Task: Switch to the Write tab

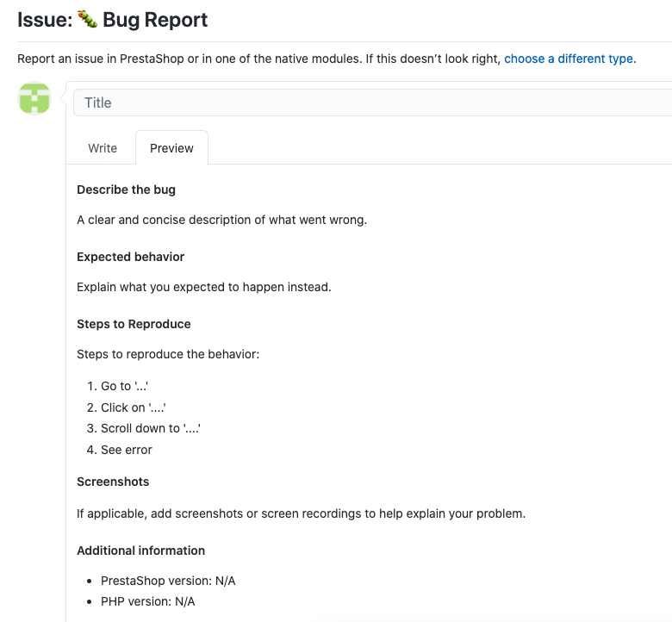Action: [103, 148]
